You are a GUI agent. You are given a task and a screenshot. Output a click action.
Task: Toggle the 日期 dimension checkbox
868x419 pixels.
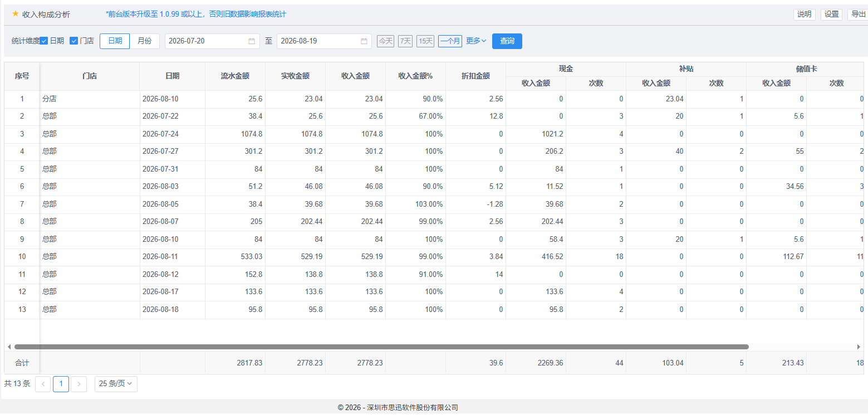point(44,41)
